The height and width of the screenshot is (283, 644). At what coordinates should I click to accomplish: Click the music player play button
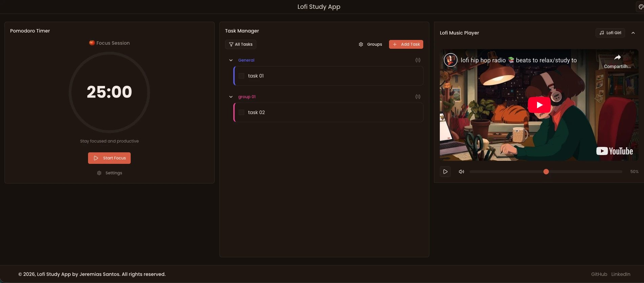445,172
